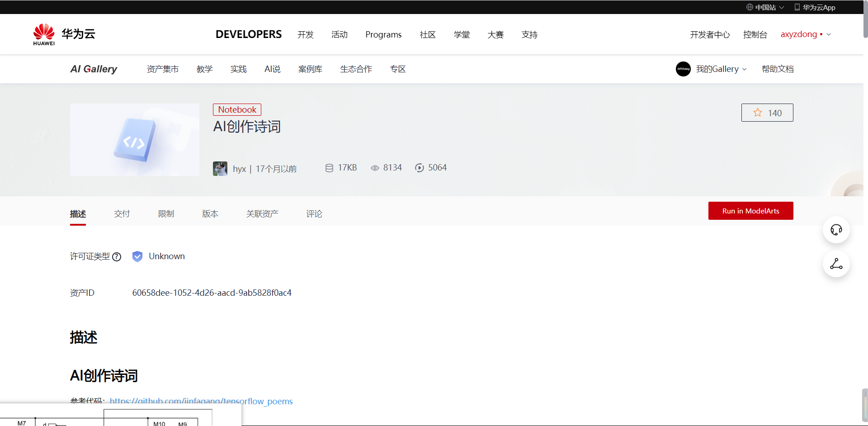This screenshot has width=868, height=426.
Task: Switch to the 评论 tab
Action: click(x=314, y=213)
